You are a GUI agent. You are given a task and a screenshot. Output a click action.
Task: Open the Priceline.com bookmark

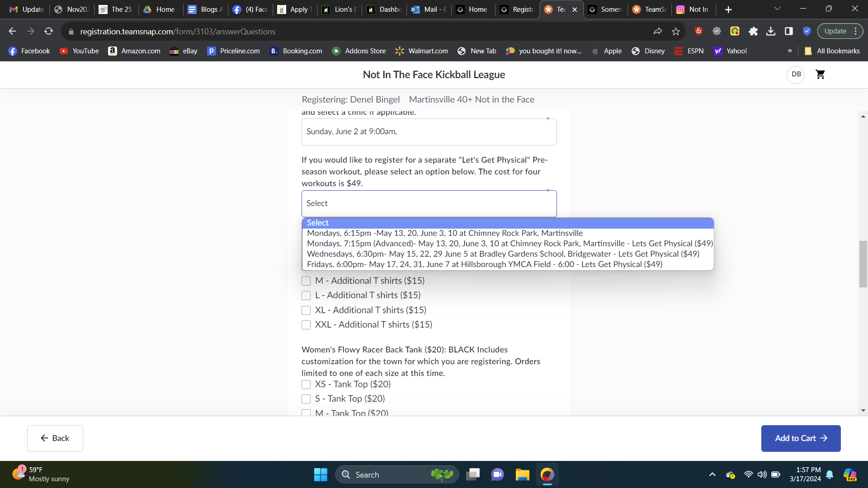pyautogui.click(x=234, y=51)
